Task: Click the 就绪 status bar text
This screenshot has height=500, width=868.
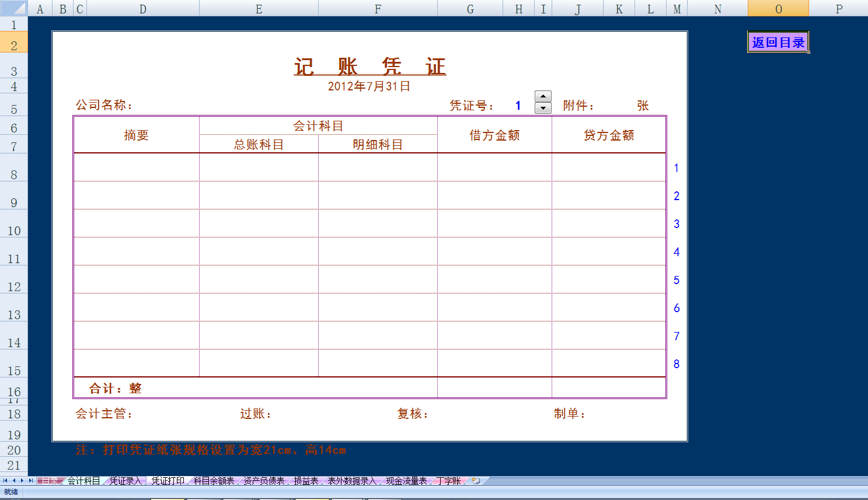Action: click(11, 492)
